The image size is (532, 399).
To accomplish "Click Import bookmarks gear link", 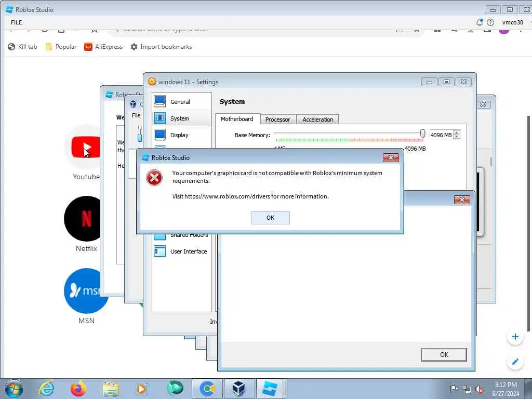I will [x=161, y=46].
